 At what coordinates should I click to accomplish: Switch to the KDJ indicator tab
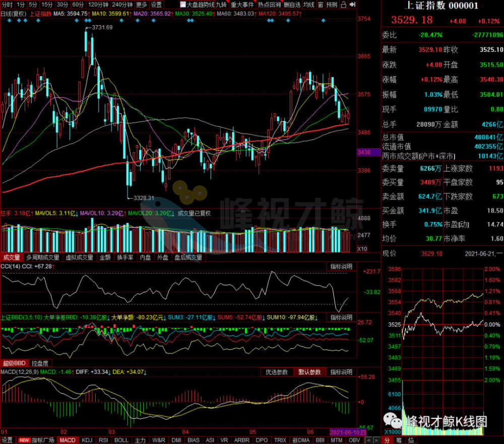point(87,440)
